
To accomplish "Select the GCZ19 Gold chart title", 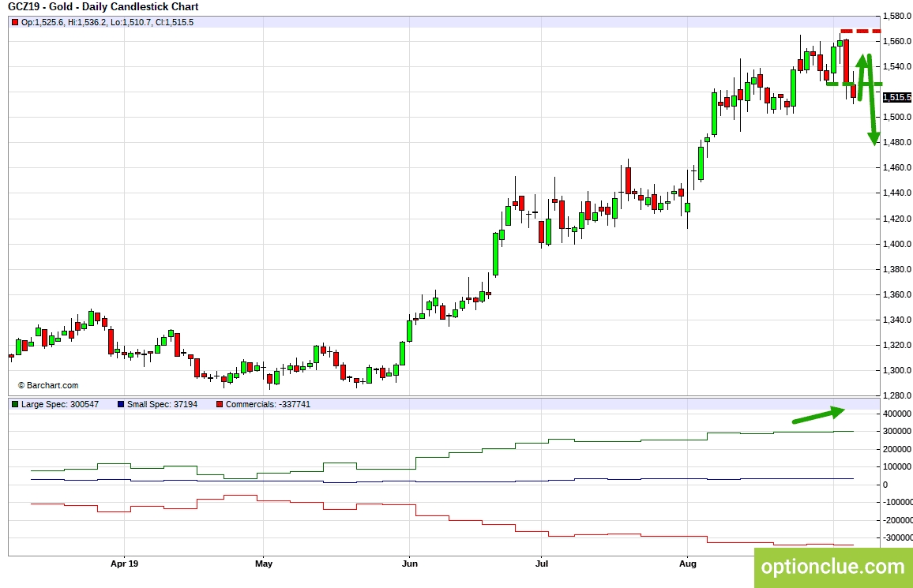I will coord(103,6).
